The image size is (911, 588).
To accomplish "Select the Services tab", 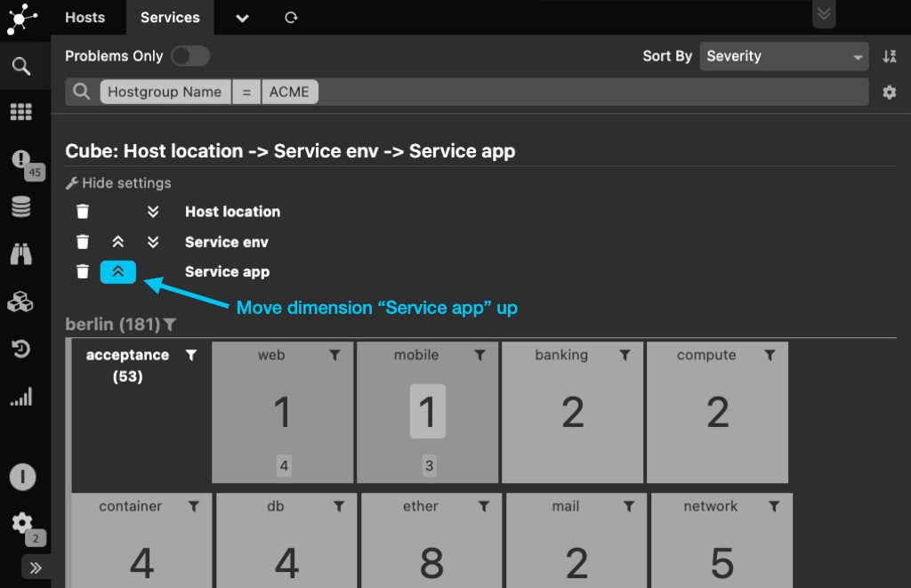I will point(170,18).
